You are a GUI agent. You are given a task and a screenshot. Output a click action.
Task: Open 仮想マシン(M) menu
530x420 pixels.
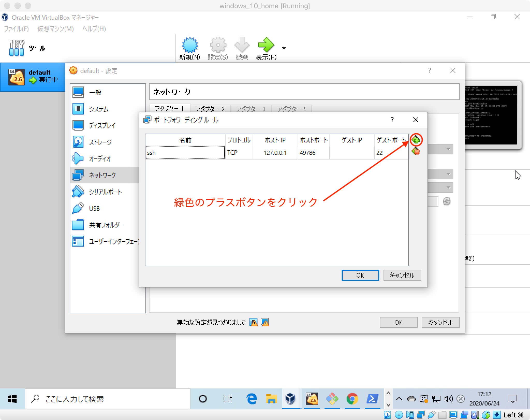(55, 29)
